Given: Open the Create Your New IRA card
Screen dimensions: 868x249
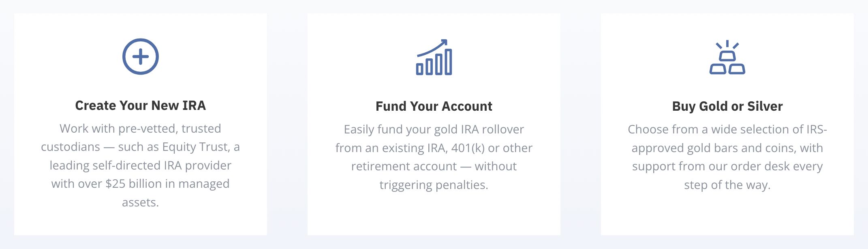Looking at the screenshot, I should tap(141, 124).
